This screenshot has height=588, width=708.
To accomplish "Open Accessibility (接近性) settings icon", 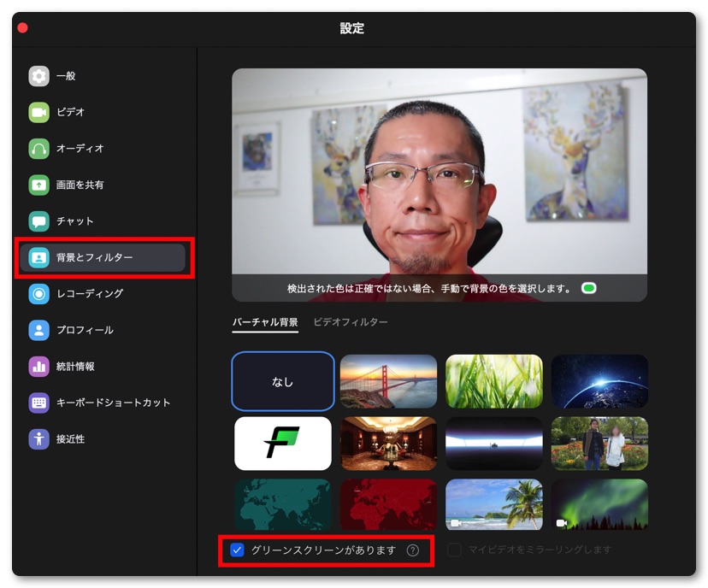I will pyautogui.click(x=39, y=439).
